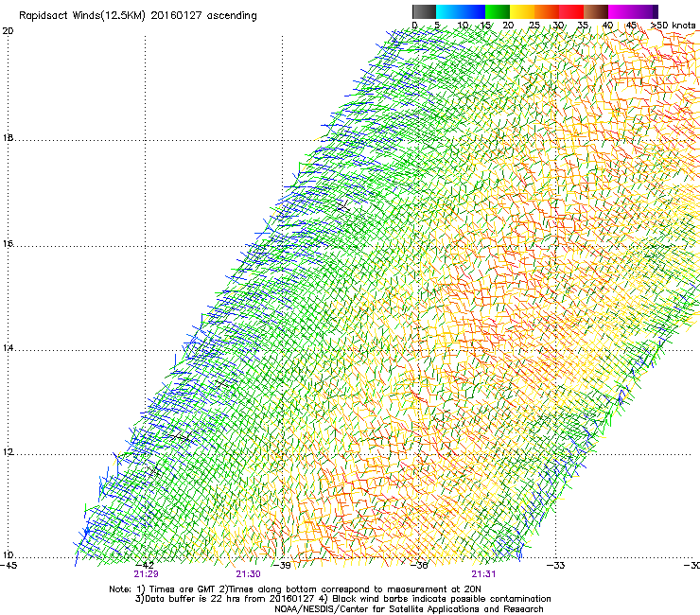Click the latitude axis label '14'
The width and height of the screenshot is (700, 615).
pos(8,347)
